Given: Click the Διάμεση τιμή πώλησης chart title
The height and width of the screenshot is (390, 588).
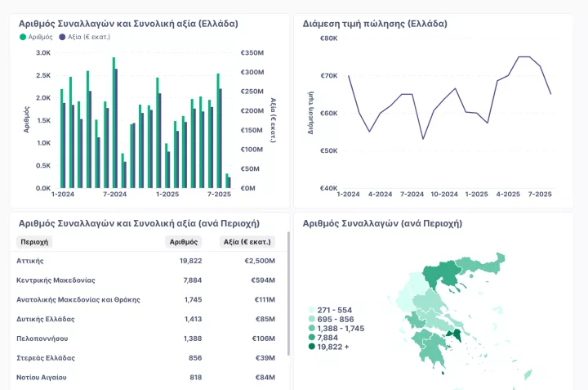Looking at the screenshot, I should coord(374,24).
